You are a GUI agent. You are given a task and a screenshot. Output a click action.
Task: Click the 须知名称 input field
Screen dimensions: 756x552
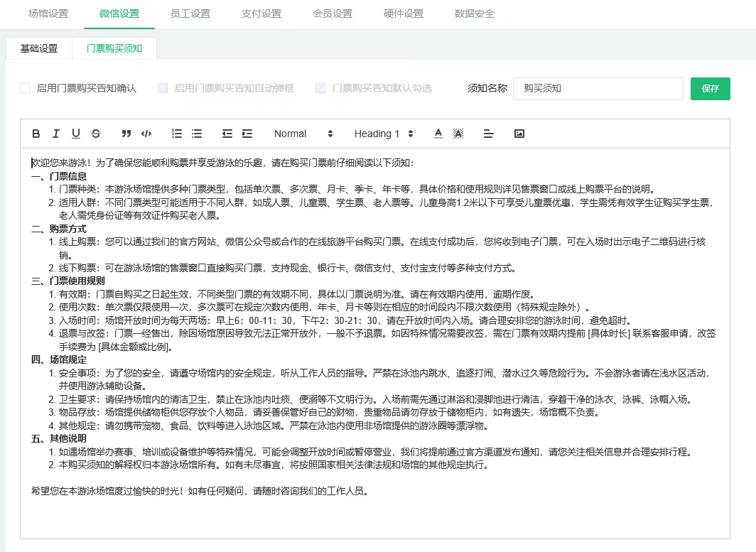point(598,88)
